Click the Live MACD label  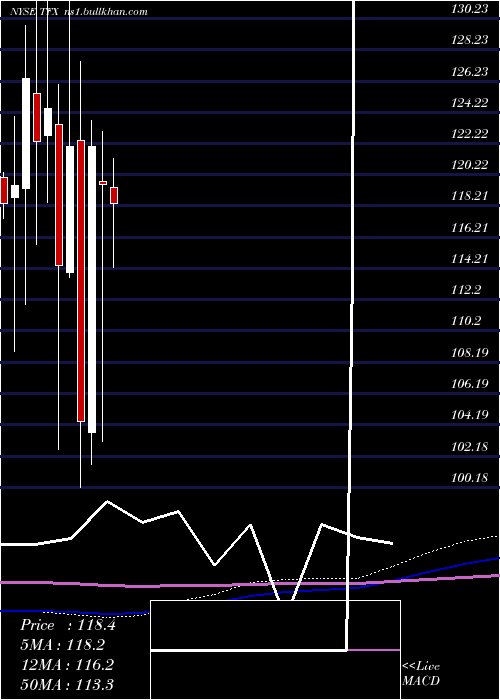pyautogui.click(x=421, y=673)
